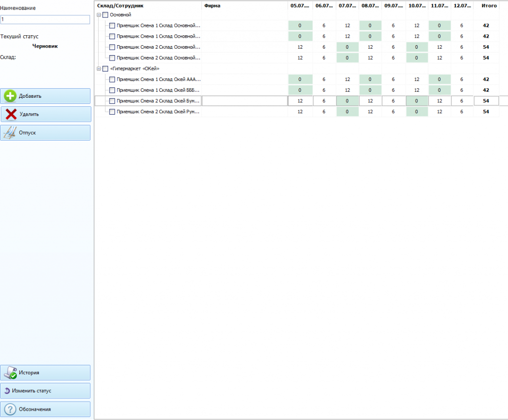The height and width of the screenshot is (420, 508).
Task: Click the 10.07 date column header
Action: coord(417,5)
